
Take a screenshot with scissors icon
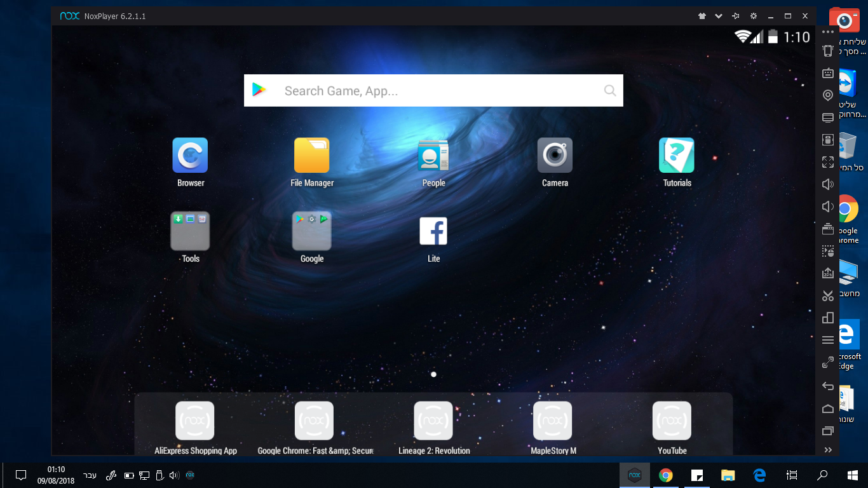click(827, 295)
